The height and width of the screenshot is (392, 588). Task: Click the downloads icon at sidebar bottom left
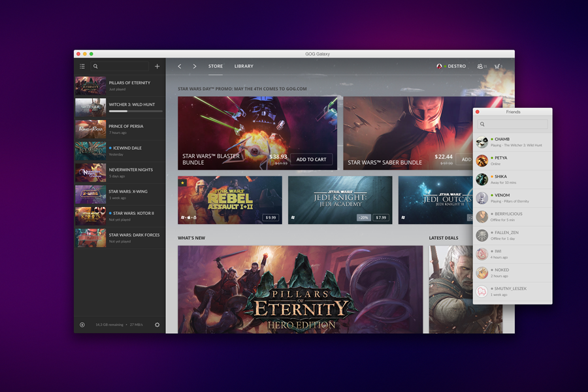[x=82, y=325]
